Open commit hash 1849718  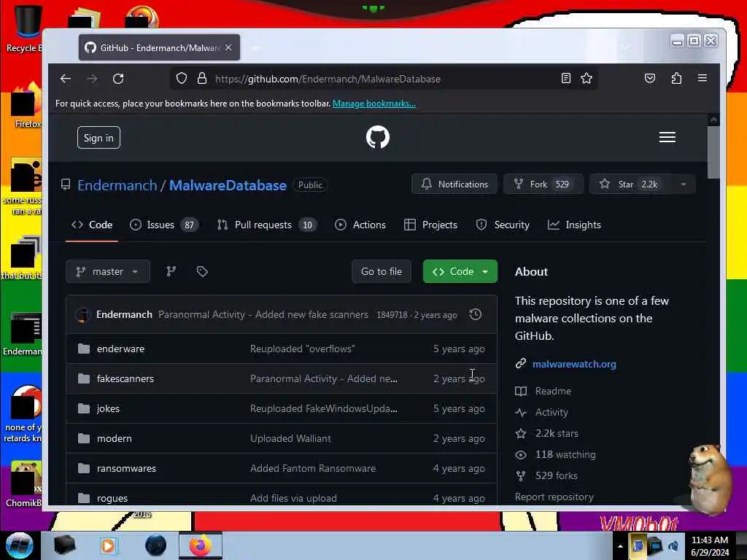click(392, 315)
